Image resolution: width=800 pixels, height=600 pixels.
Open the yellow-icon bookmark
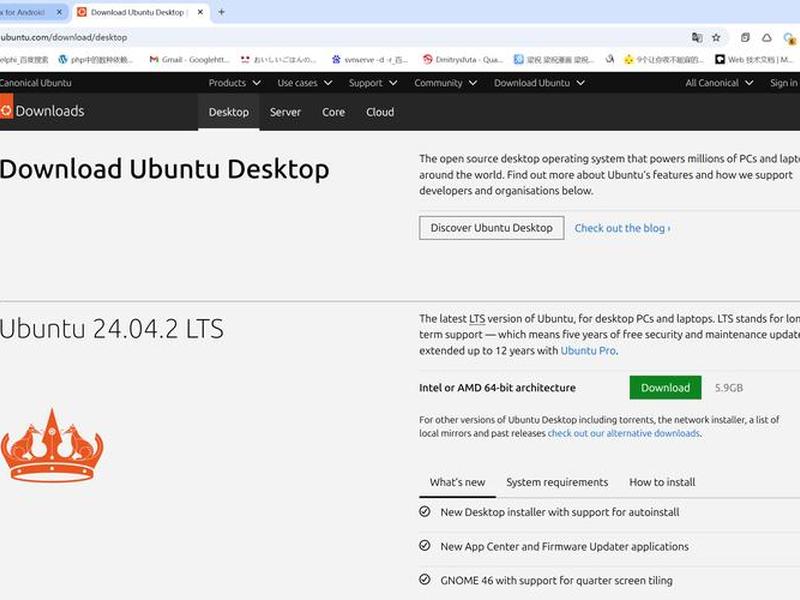click(664, 60)
